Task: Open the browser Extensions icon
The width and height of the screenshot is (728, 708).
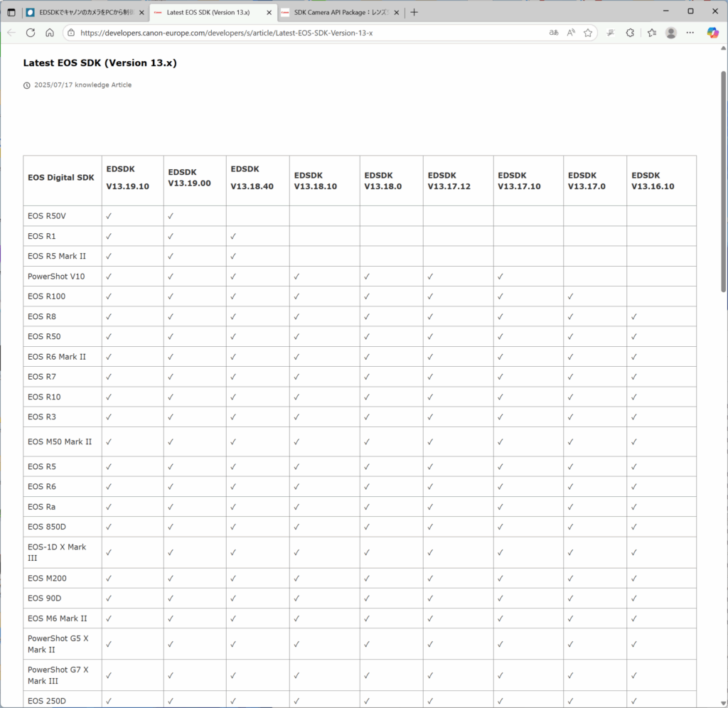Action: click(630, 33)
